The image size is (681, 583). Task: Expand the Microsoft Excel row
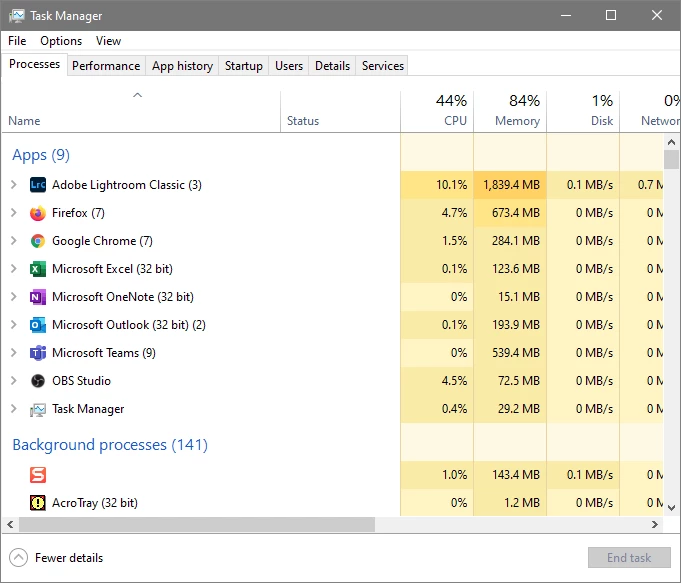click(x=13, y=269)
